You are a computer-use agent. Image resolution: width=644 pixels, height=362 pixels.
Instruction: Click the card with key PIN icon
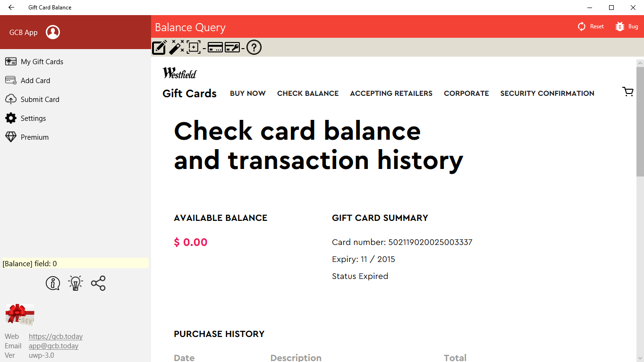(x=232, y=48)
